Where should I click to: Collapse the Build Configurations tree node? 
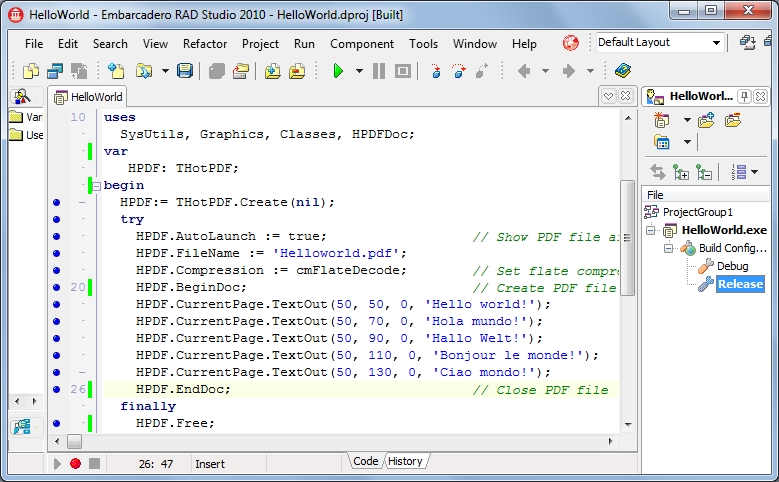(670, 248)
